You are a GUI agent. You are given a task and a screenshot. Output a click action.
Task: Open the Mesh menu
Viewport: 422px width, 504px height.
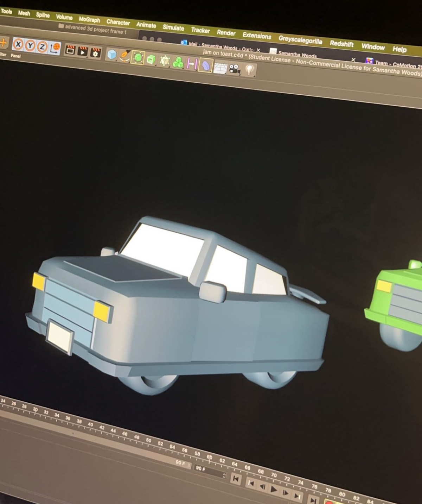[24, 13]
